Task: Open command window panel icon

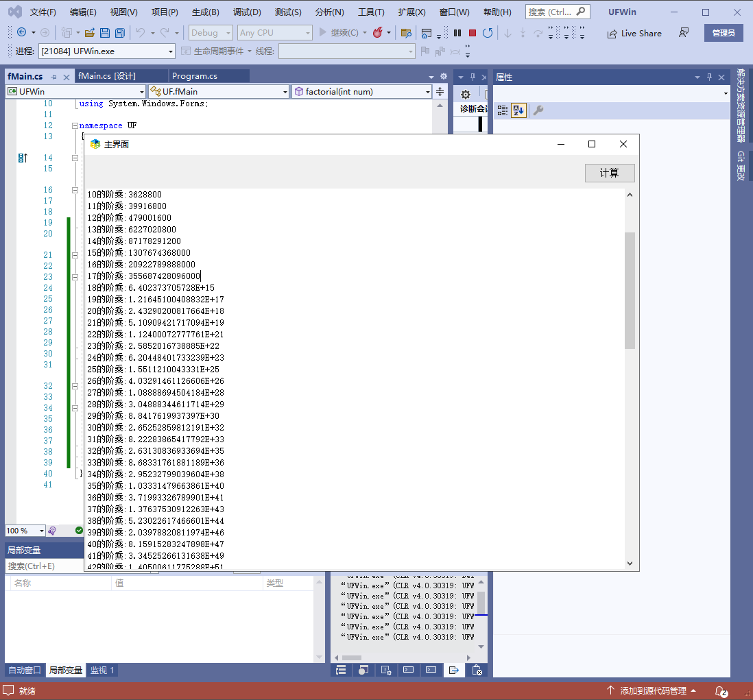Action: (x=409, y=671)
